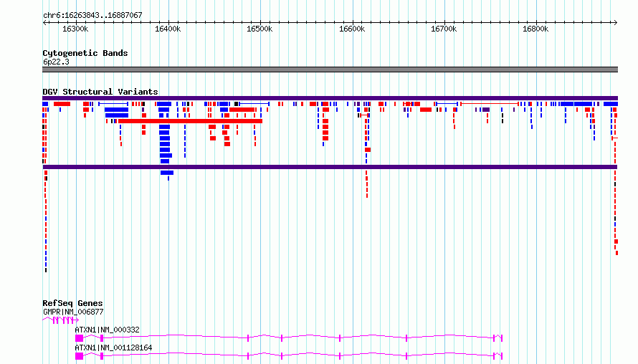Click the ATXN1|NM_000332 transcript label

tap(107, 330)
